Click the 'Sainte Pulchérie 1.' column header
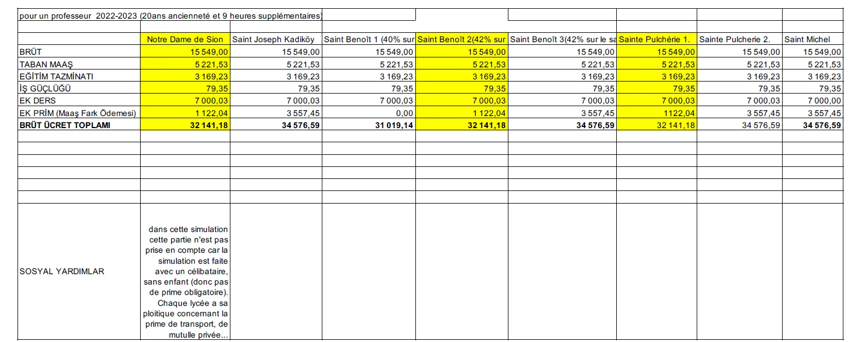 (657, 39)
